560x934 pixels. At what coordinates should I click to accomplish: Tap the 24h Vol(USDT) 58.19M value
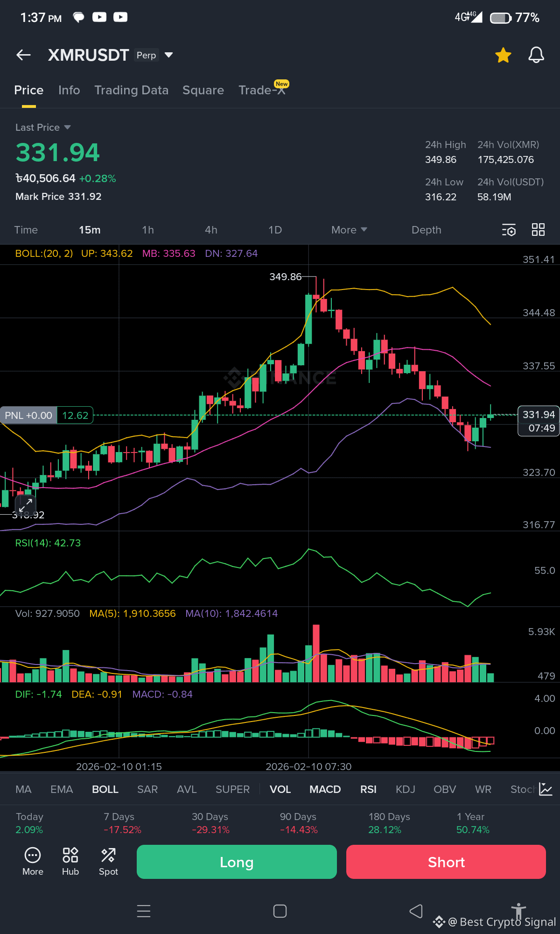click(494, 197)
